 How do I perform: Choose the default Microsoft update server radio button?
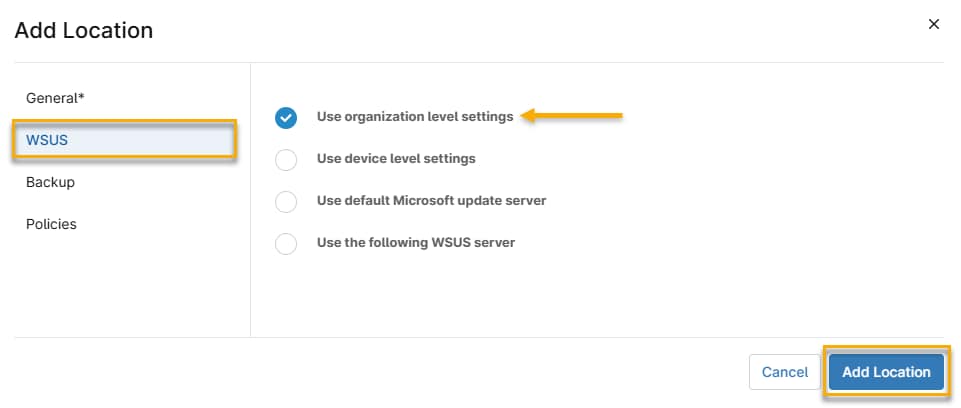(x=286, y=201)
